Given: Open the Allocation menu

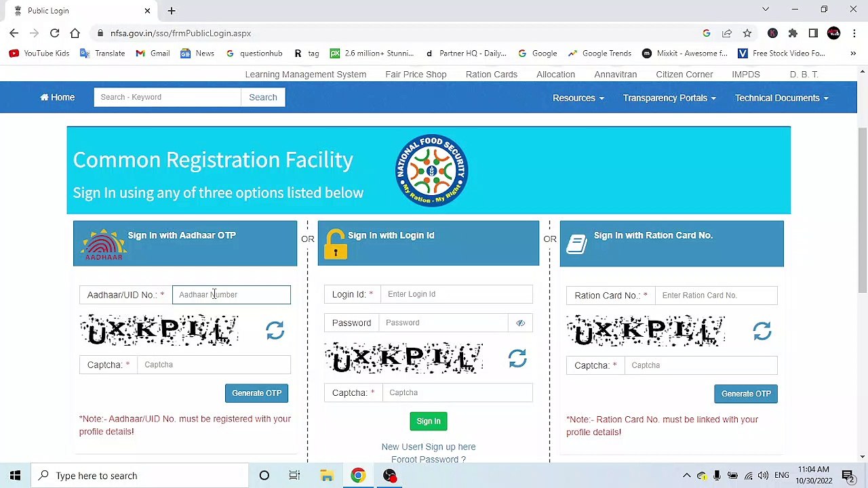Looking at the screenshot, I should 556,75.
